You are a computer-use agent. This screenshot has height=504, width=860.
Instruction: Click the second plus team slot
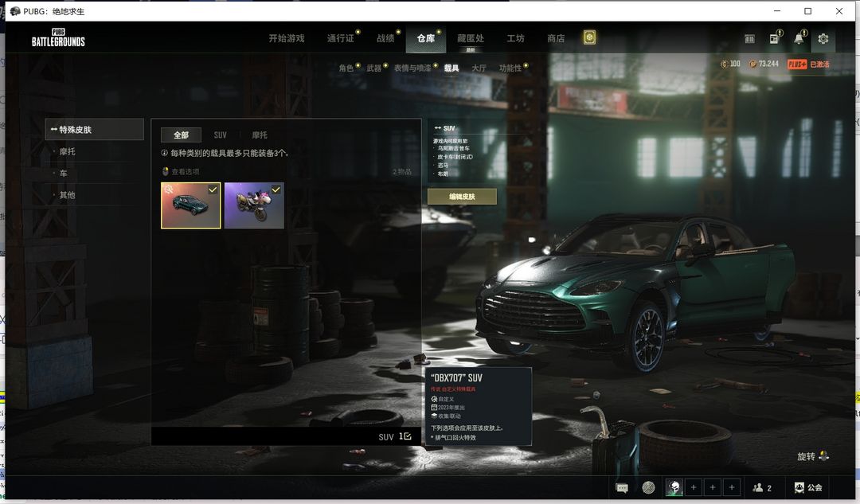click(713, 487)
